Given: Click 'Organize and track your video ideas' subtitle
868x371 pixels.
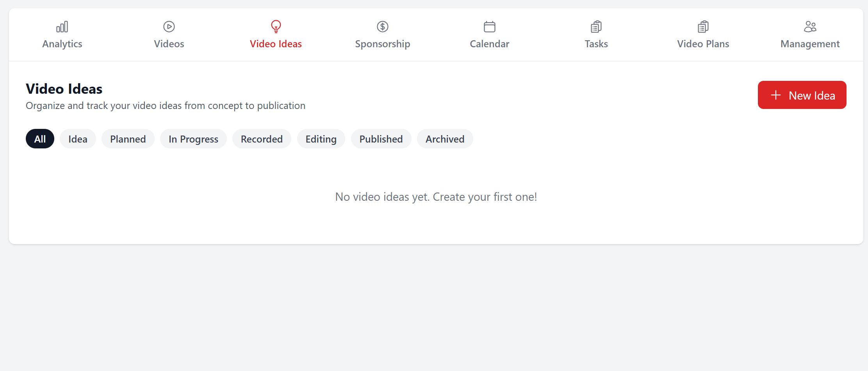Looking at the screenshot, I should point(166,106).
